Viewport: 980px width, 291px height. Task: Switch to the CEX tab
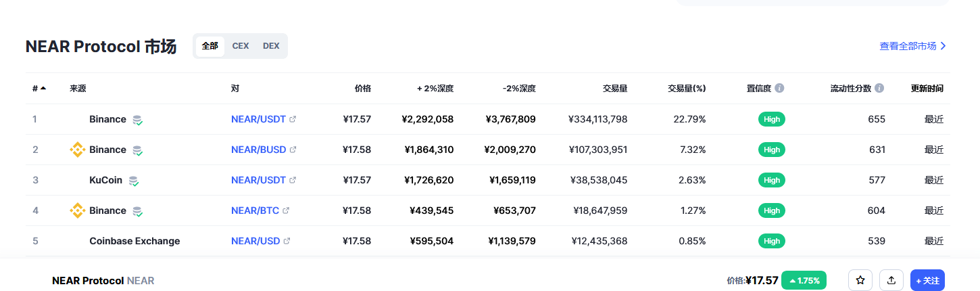[241, 46]
